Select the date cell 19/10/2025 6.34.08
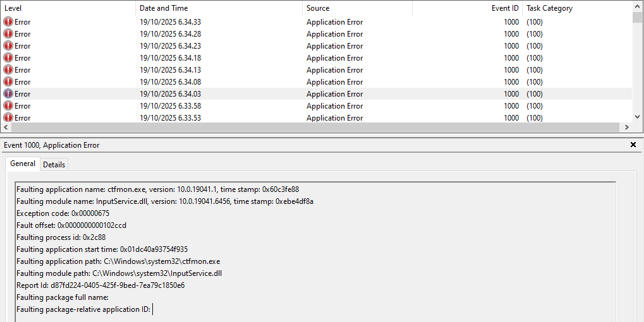 [x=170, y=81]
